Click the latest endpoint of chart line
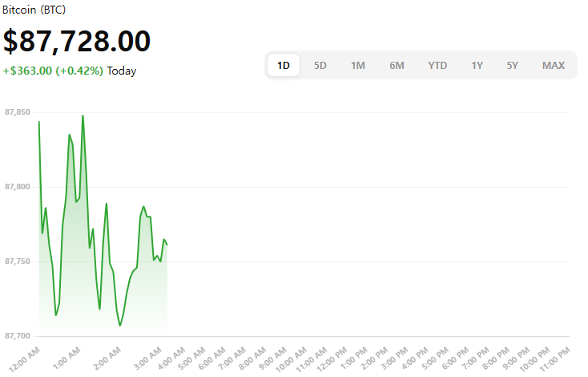Image resolution: width=588 pixels, height=377 pixels. click(167, 244)
